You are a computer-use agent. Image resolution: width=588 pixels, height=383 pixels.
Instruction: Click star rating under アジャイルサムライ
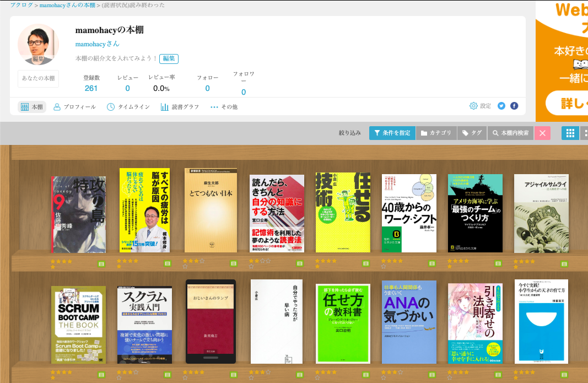(x=524, y=264)
